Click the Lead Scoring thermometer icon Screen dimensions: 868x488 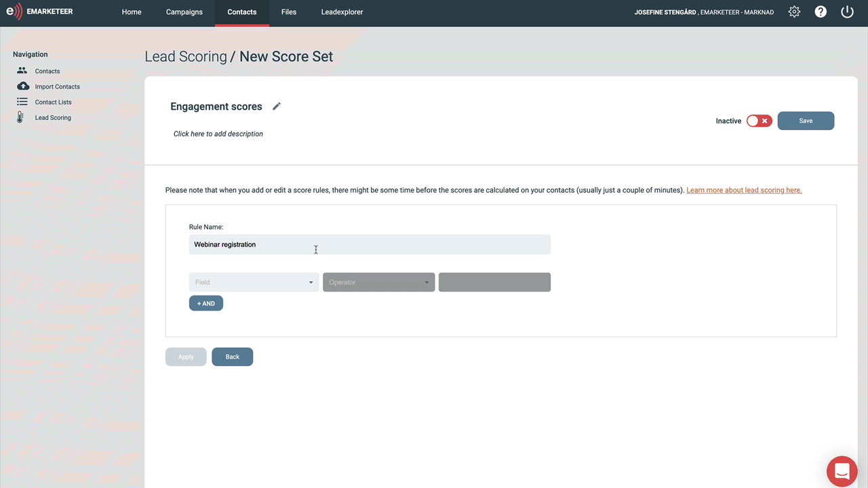click(20, 117)
